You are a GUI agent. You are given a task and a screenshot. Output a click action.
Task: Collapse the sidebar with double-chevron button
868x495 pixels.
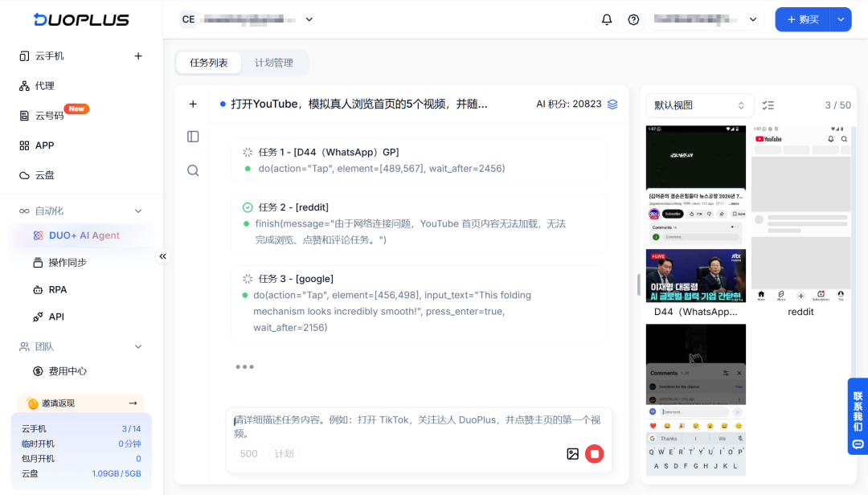point(162,256)
